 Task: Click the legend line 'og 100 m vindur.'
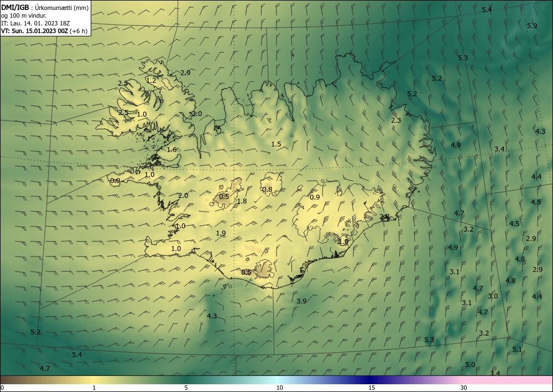pos(24,15)
